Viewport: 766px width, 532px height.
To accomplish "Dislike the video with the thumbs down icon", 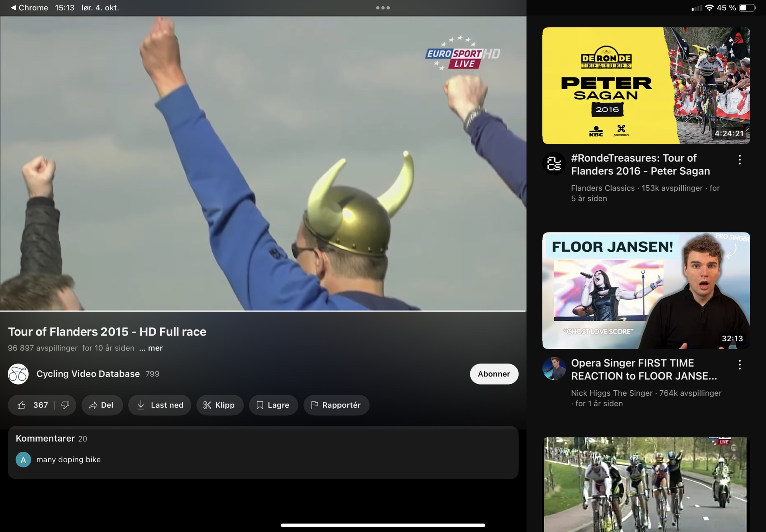I will pyautogui.click(x=65, y=405).
